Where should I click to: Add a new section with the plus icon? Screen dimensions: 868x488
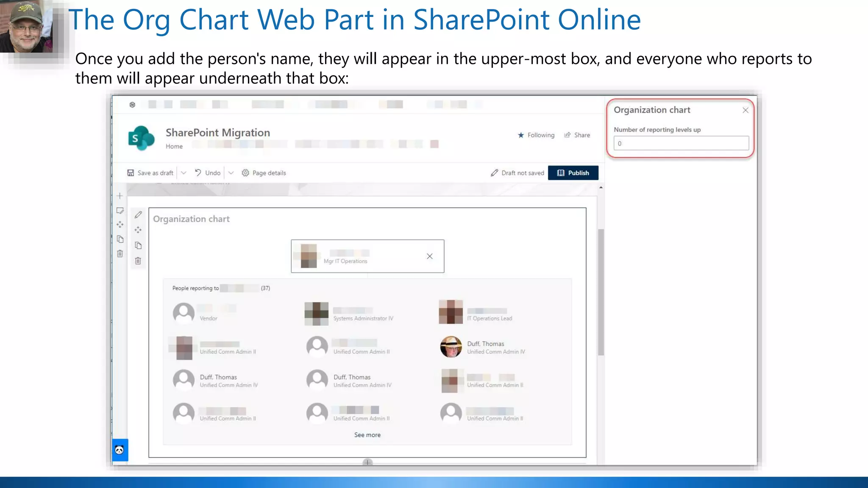click(120, 196)
